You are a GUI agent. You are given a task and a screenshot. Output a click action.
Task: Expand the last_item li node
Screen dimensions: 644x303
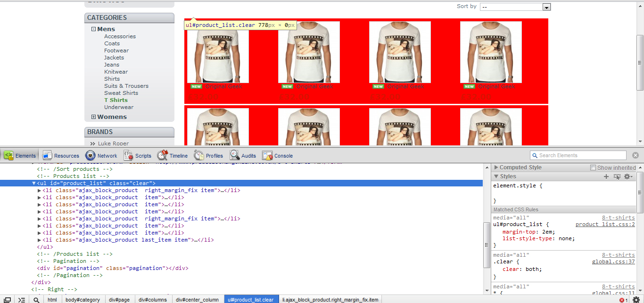[x=40, y=240]
